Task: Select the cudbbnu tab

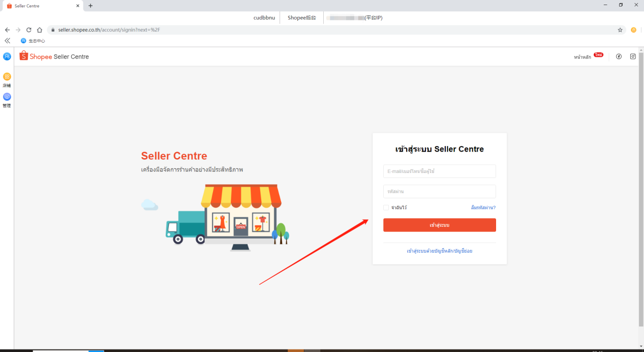Action: point(264,18)
